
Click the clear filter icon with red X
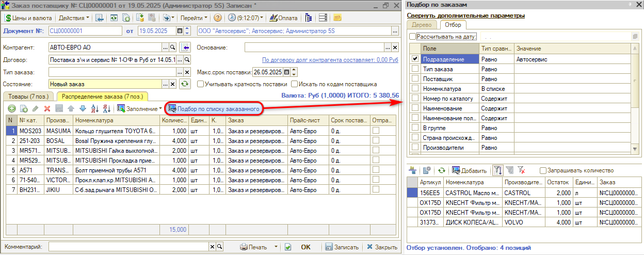521,170
